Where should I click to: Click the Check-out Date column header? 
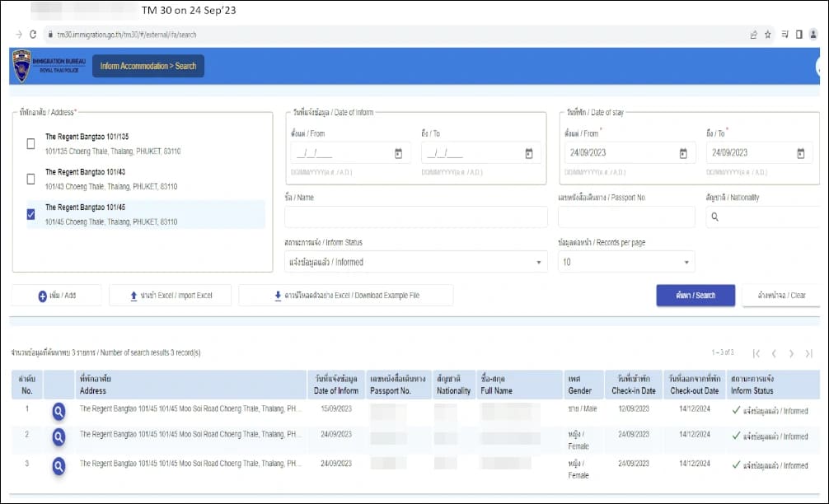[694, 385]
